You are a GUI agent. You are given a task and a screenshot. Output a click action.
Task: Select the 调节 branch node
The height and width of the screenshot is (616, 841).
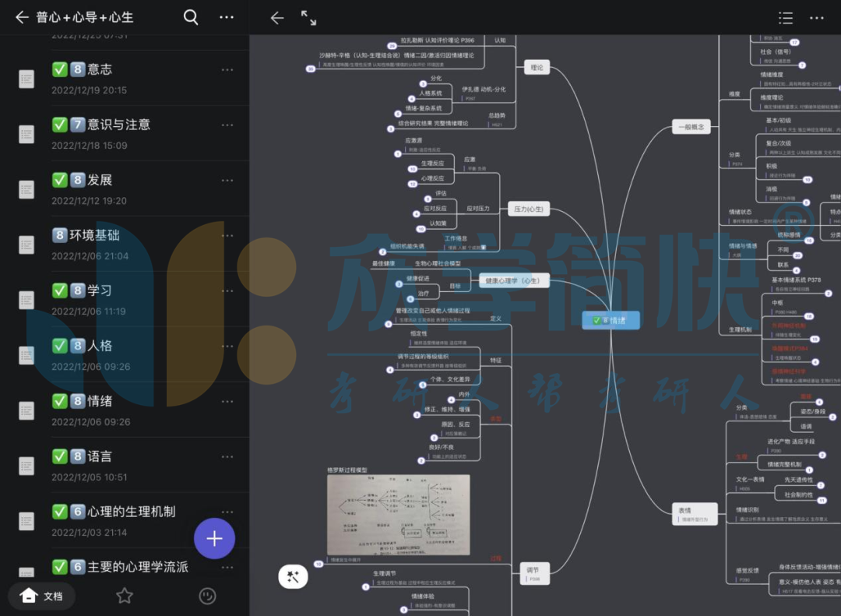click(535, 573)
